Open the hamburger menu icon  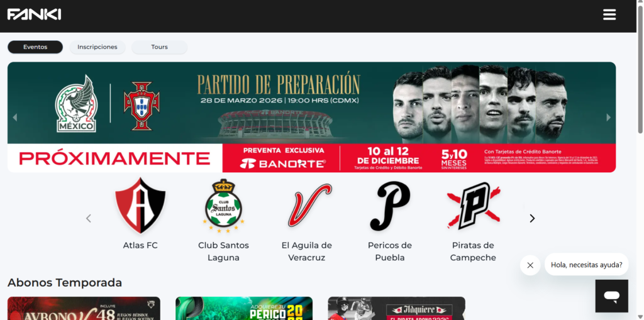pos(609,15)
